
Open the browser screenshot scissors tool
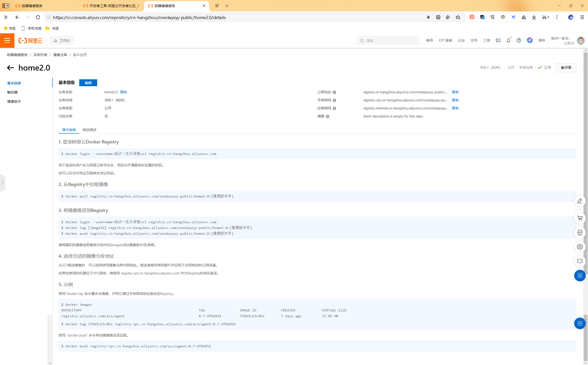pyautogui.click(x=544, y=17)
